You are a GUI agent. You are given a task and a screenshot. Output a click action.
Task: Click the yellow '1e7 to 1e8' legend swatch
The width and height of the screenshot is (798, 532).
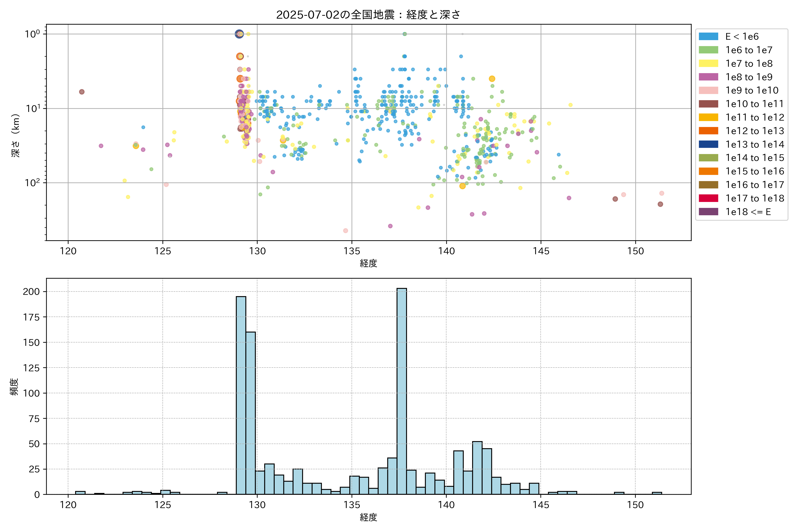[708, 63]
